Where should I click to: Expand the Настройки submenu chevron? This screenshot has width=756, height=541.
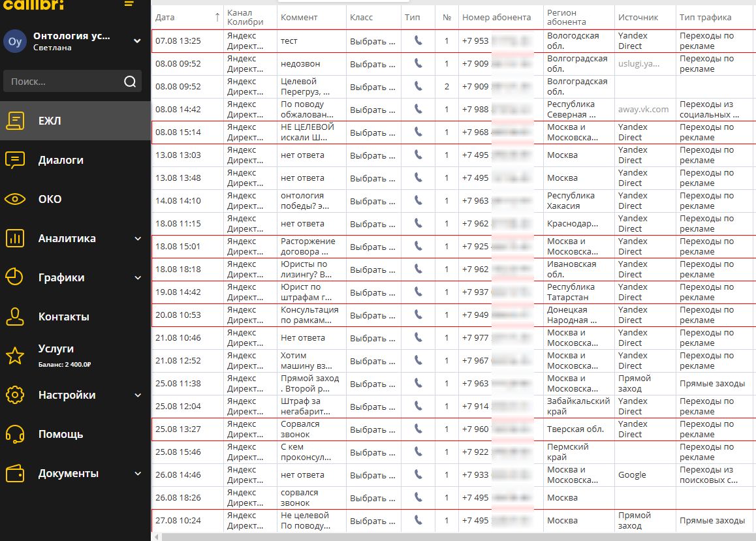tap(138, 395)
